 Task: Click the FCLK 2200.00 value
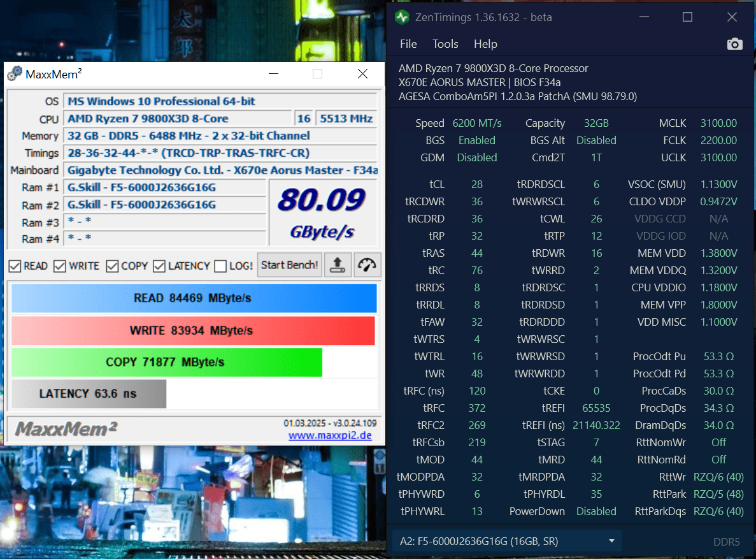718,140
